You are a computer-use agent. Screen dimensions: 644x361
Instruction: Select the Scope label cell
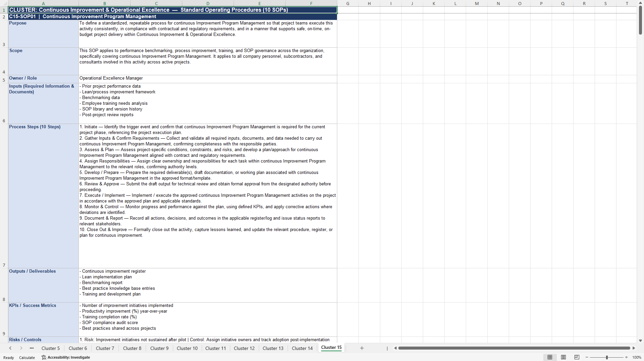tap(43, 61)
